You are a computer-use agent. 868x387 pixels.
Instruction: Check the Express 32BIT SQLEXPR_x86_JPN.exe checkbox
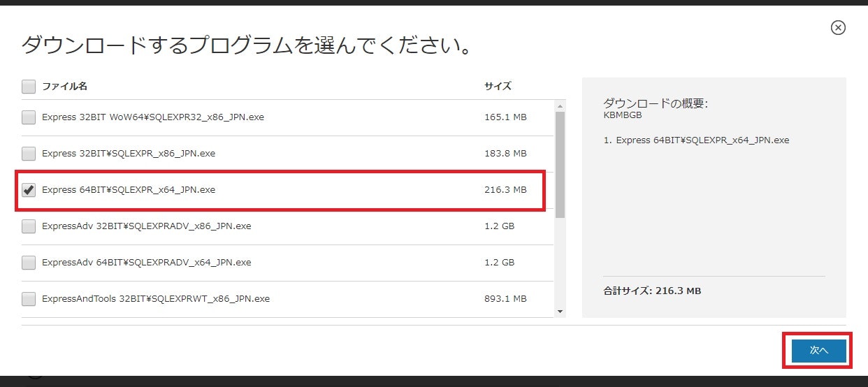pos(29,154)
